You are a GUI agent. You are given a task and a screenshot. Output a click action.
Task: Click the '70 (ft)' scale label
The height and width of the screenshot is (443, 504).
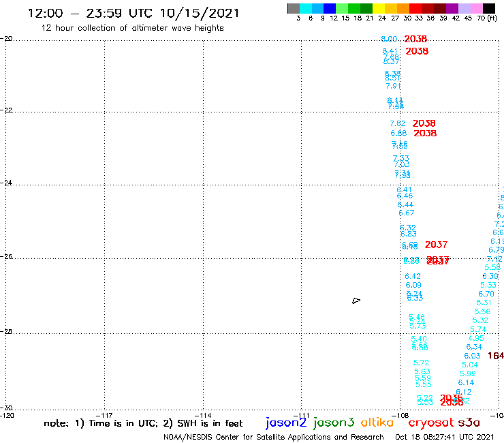click(x=487, y=18)
